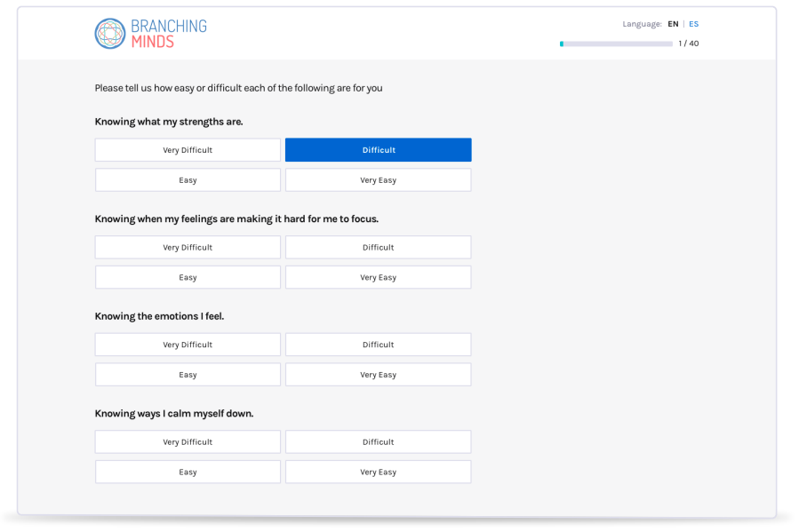Select EN language option
This screenshot has height=532, width=799.
click(x=673, y=24)
